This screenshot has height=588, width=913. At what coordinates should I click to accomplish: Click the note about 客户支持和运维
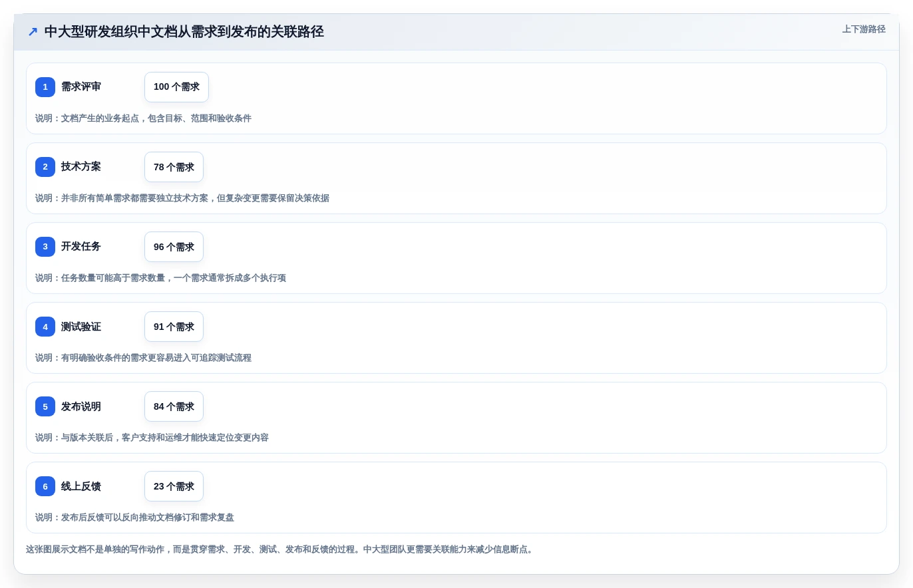152,438
